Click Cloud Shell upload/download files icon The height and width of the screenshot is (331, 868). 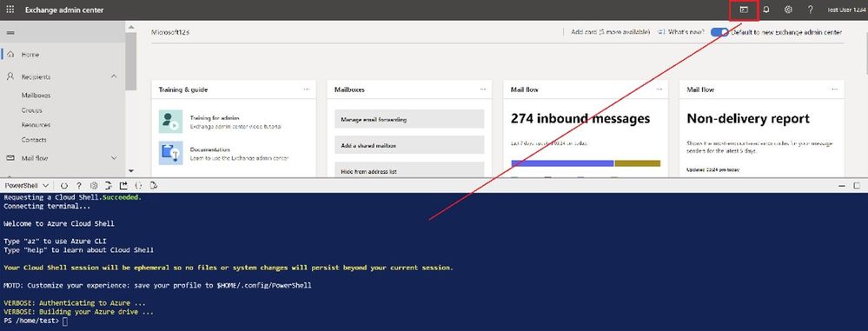coord(109,185)
